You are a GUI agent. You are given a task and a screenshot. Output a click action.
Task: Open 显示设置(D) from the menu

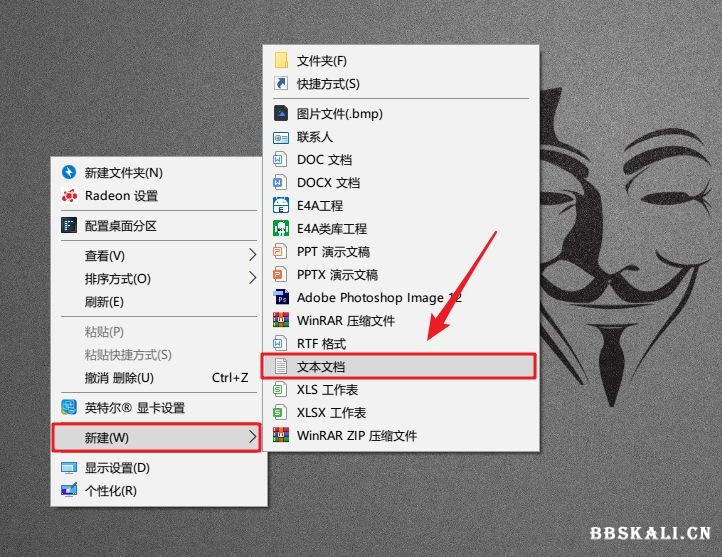[159, 468]
